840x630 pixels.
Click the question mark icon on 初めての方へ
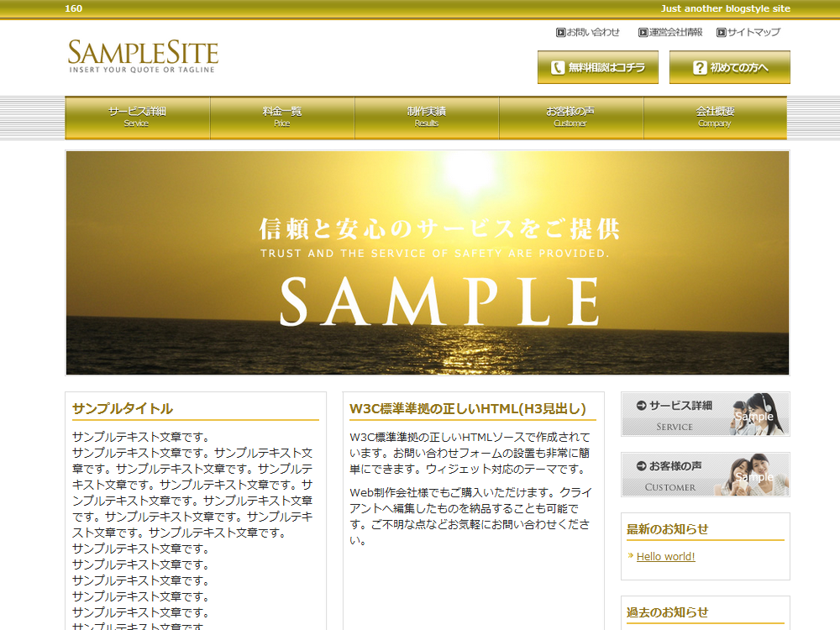click(700, 67)
